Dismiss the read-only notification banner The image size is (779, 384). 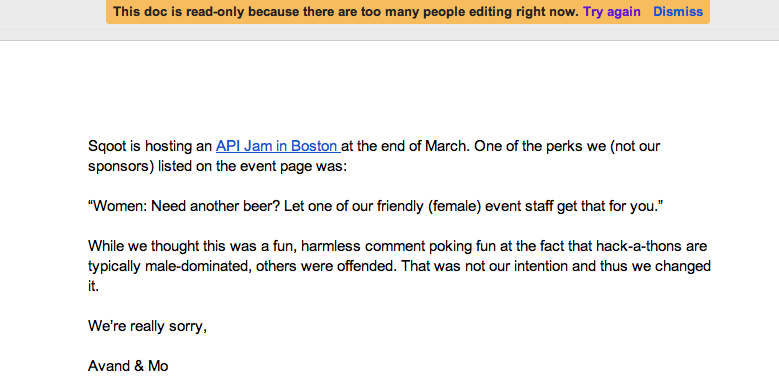click(678, 11)
